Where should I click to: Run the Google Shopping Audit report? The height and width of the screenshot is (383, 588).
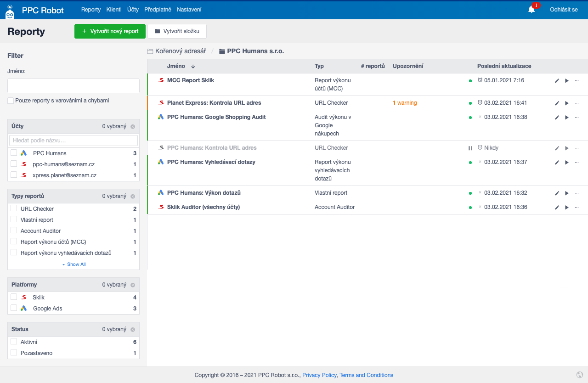567,117
